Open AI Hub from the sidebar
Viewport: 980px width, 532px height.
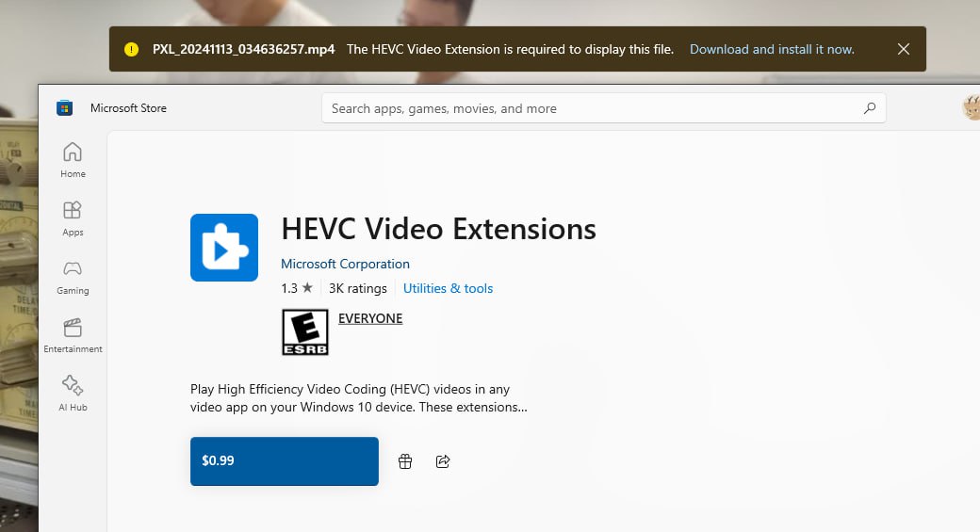point(73,393)
